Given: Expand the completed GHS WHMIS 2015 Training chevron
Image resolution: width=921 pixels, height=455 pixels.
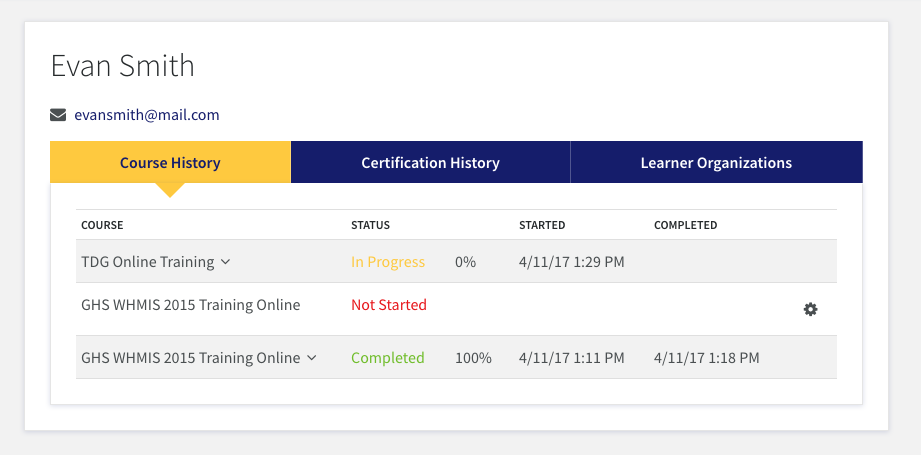Looking at the screenshot, I should 312,358.
